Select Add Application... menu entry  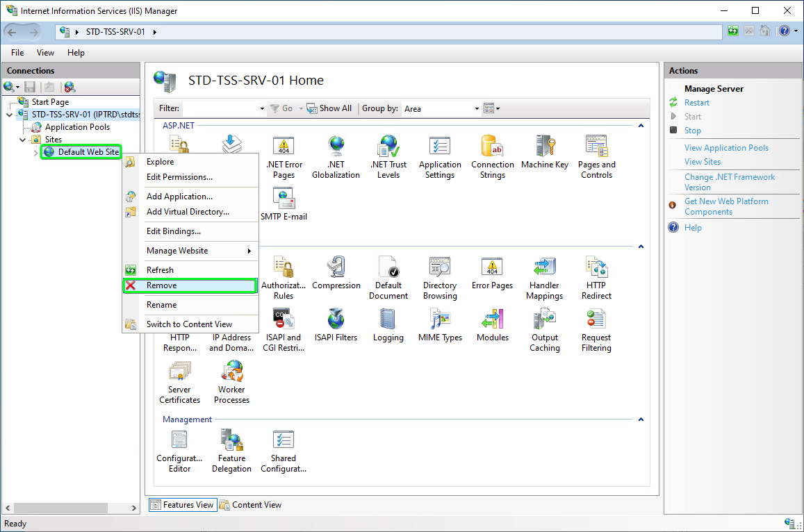[x=190, y=197]
